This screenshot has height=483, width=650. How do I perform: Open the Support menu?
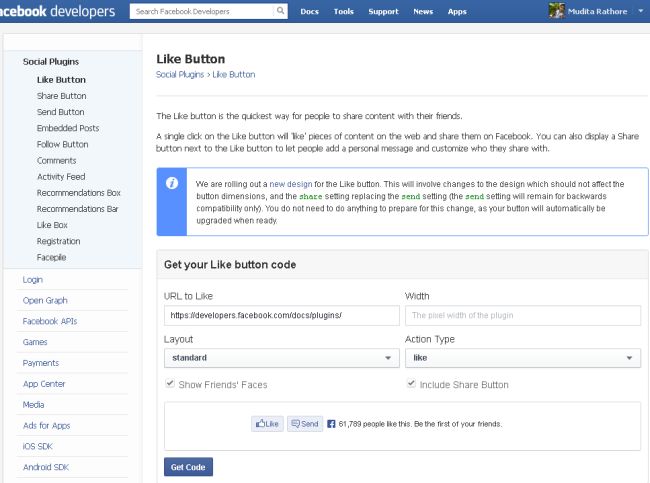point(383,12)
